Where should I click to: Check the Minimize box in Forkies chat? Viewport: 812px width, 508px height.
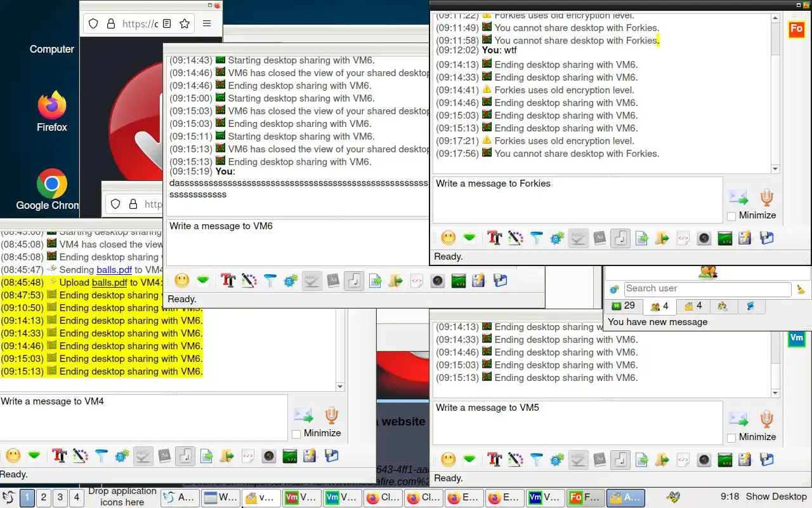click(x=731, y=216)
